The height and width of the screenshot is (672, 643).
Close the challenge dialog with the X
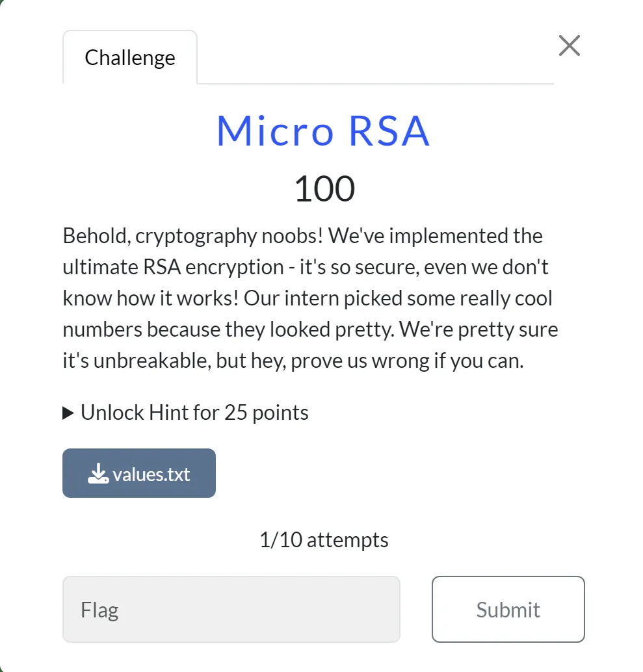point(569,46)
